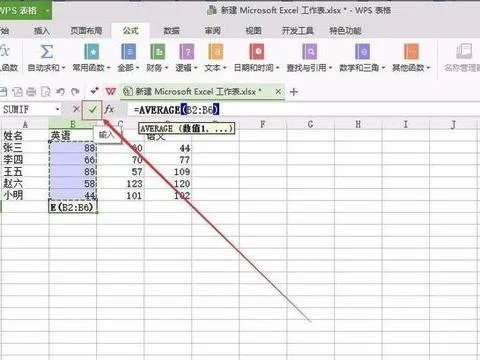Select column F header

263,125
